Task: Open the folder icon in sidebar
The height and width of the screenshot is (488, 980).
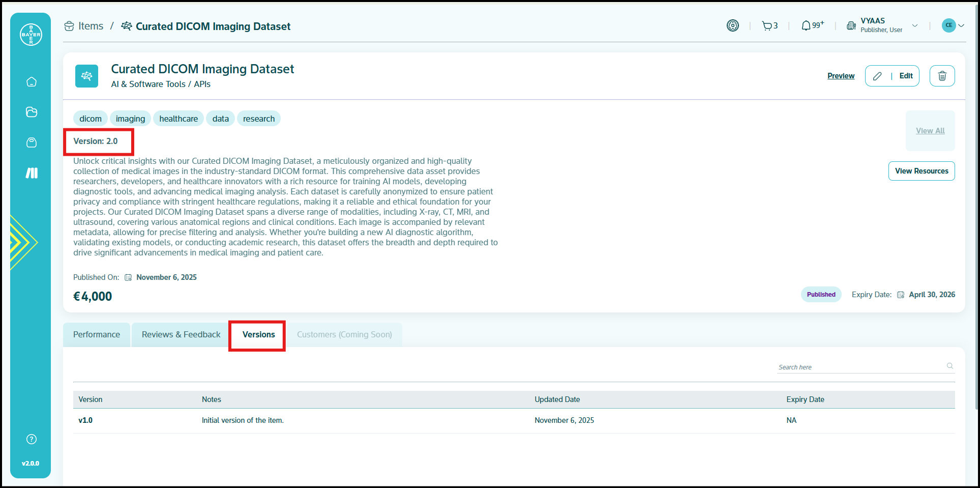Action: (32, 112)
